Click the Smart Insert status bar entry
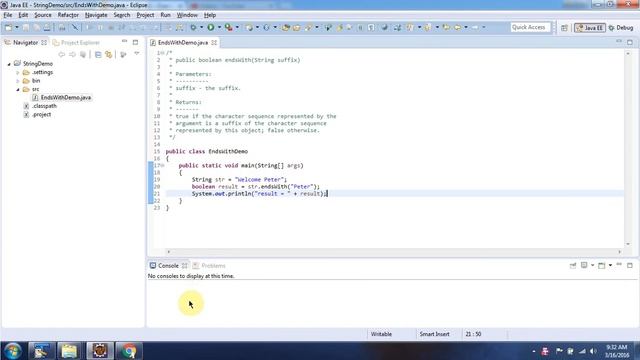 [x=434, y=334]
